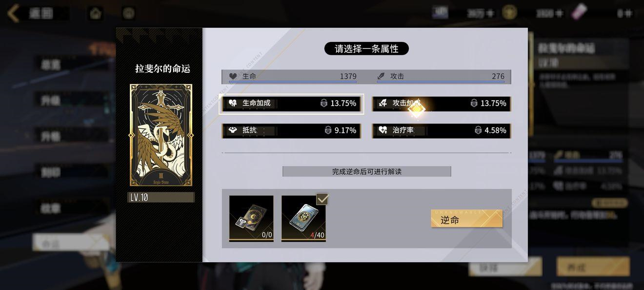Select the 0/0 material card thumbnail
The width and height of the screenshot is (644, 290).
click(x=251, y=218)
